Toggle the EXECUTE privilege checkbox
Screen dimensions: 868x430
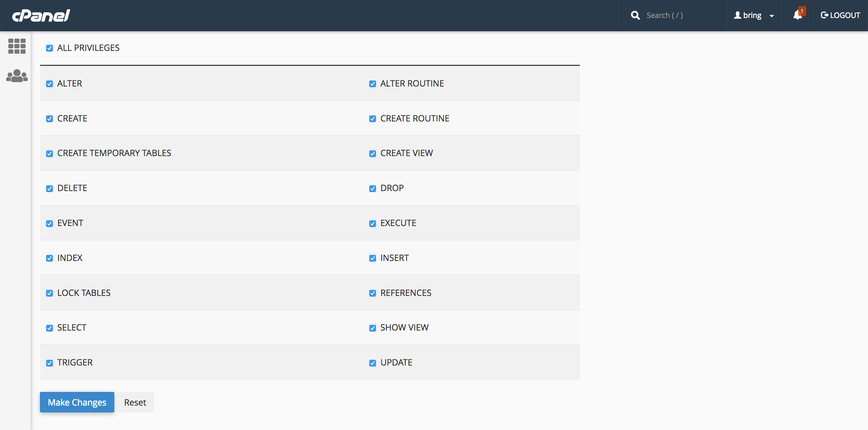click(x=373, y=224)
